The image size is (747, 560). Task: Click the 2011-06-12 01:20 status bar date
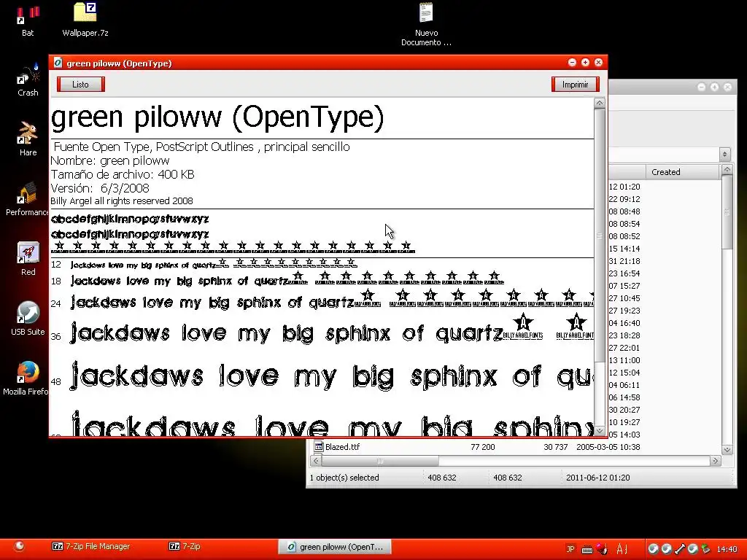[598, 478]
